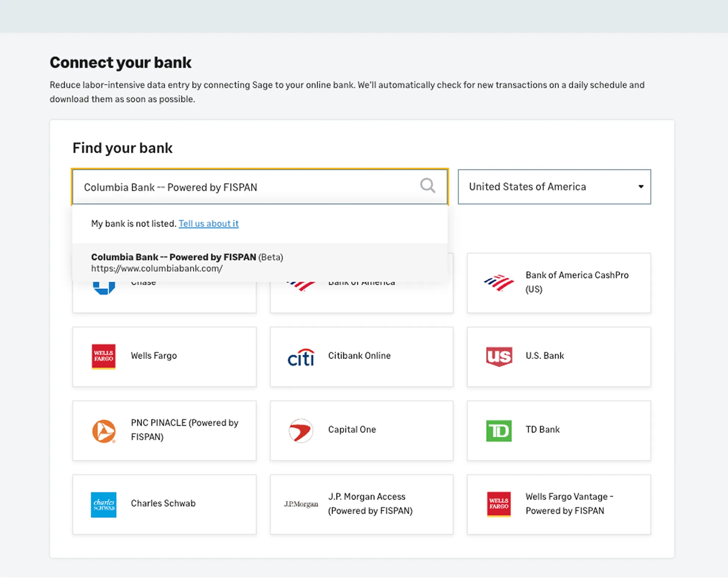Click the columbiabank.com URL text

coord(157,268)
